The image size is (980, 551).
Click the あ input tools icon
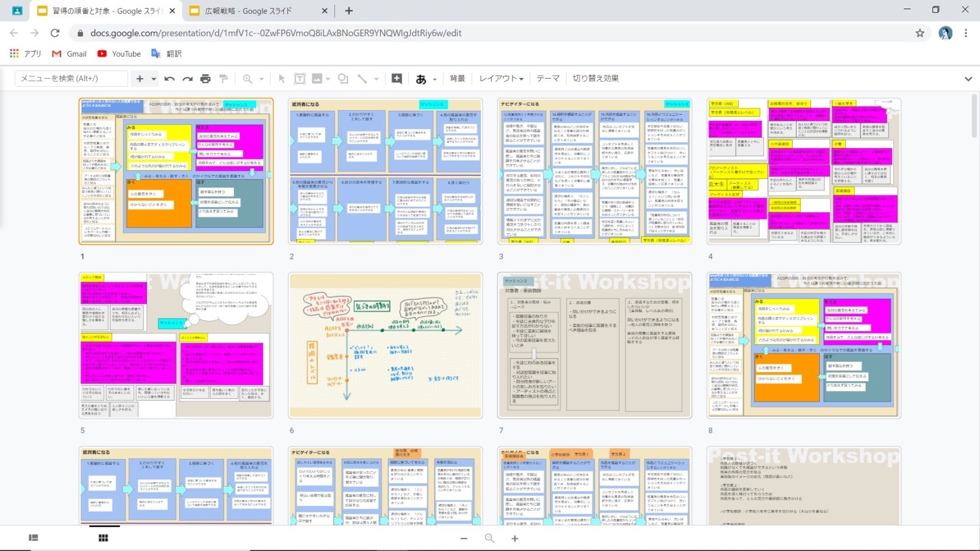[x=421, y=79]
